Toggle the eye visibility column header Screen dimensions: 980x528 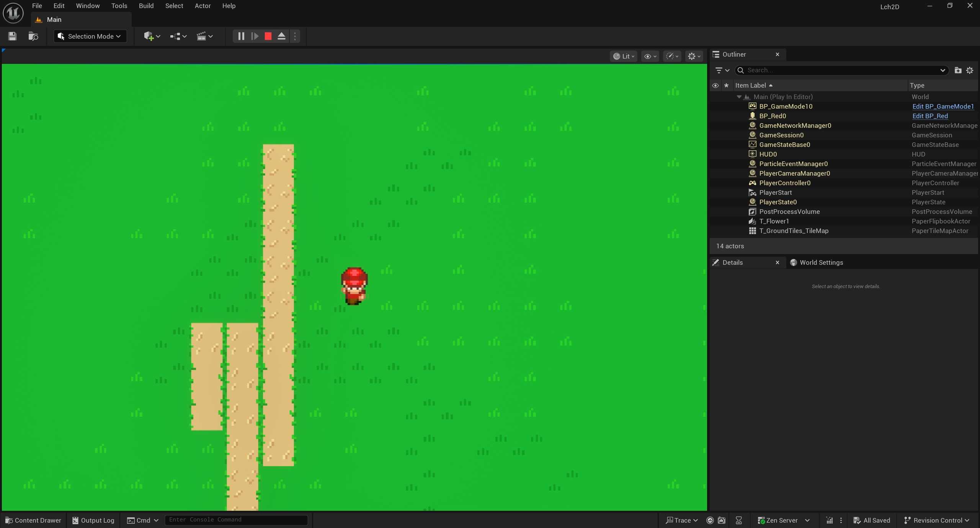715,85
